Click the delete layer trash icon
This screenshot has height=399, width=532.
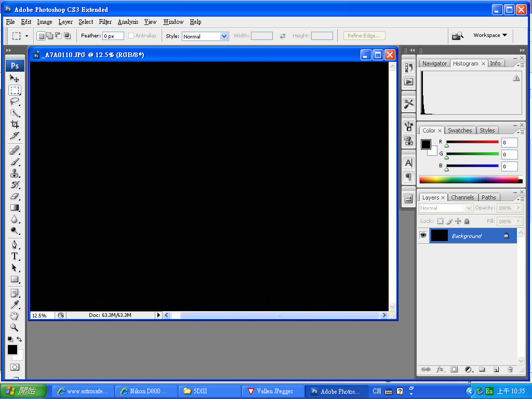click(510, 369)
